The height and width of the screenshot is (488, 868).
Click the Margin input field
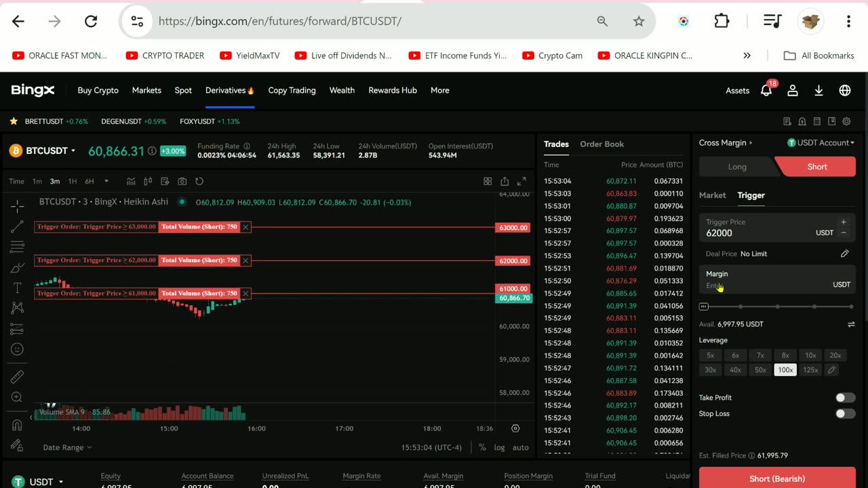click(777, 279)
